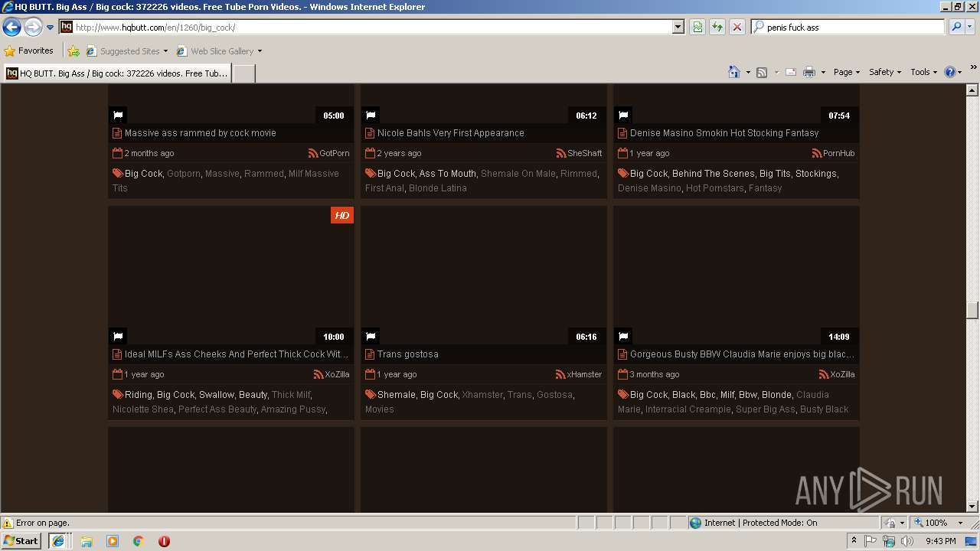The height and width of the screenshot is (551, 980).
Task: Open Google Chrome from the taskbar
Action: tap(139, 541)
